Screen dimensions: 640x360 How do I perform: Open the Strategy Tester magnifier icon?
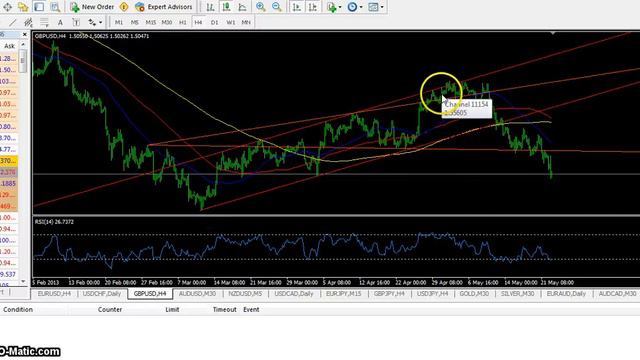[x=55, y=7]
